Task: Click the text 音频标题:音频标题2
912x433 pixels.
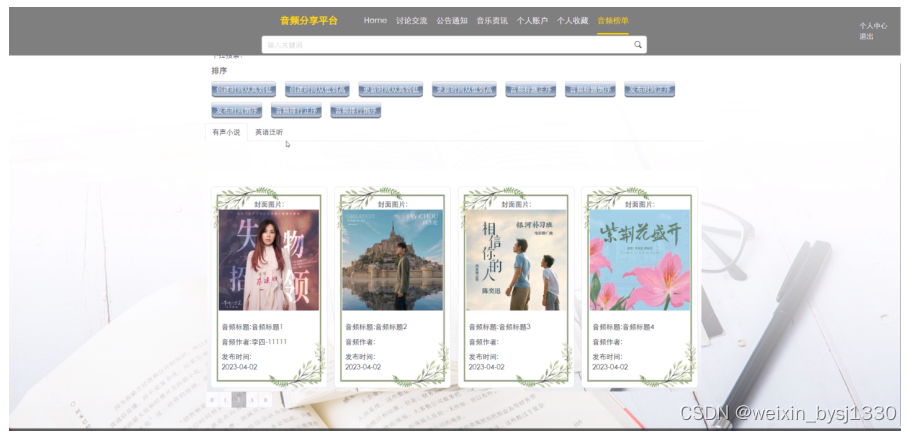Action: [x=376, y=327]
